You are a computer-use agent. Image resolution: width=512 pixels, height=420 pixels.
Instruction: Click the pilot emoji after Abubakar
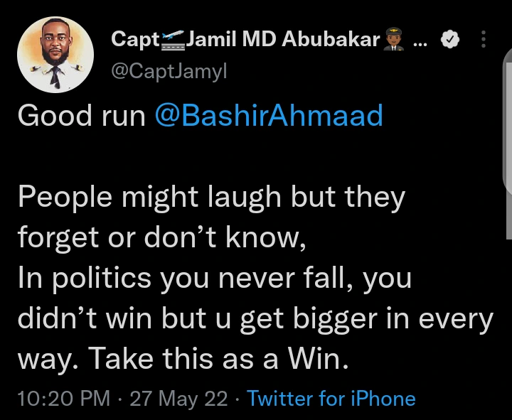[x=394, y=41]
